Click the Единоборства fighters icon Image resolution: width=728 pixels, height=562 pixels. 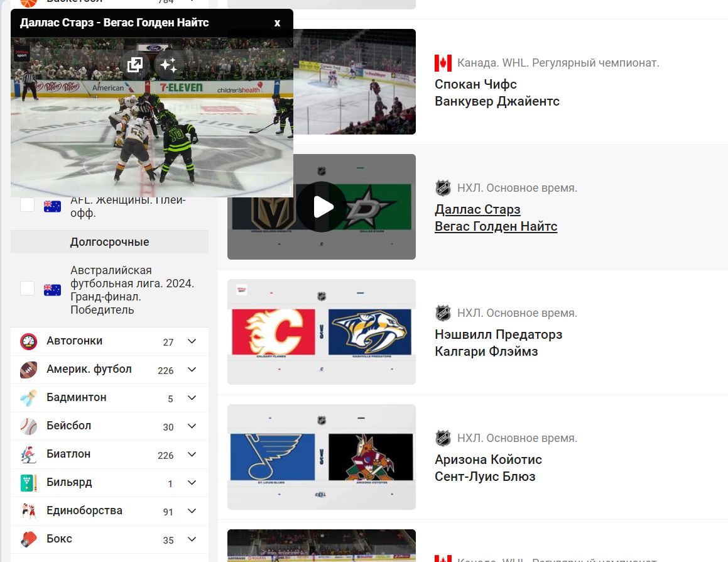(28, 511)
